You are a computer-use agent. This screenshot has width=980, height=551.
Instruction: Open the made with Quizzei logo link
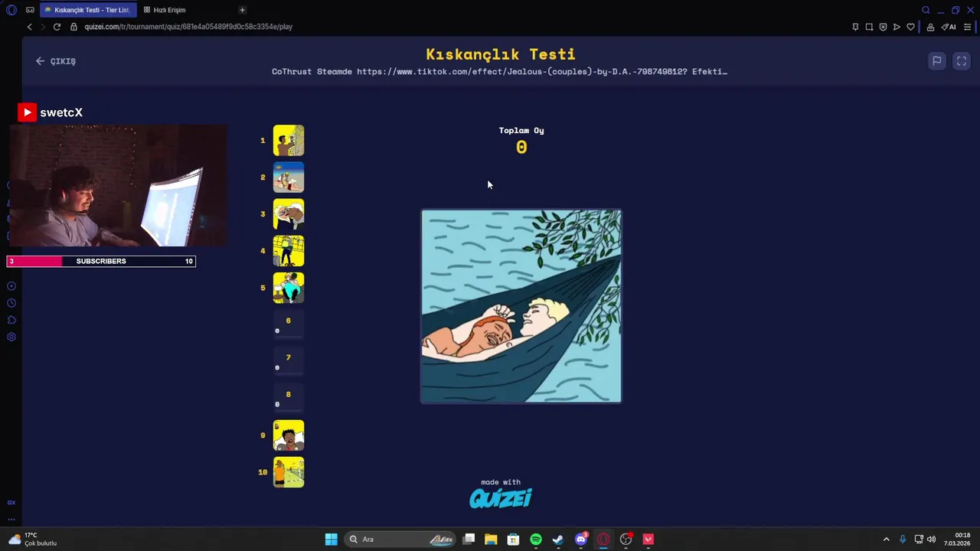(x=501, y=494)
